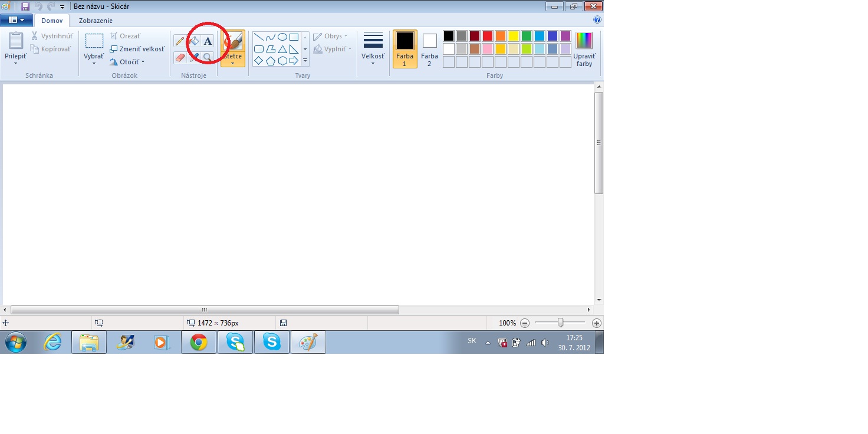
Task: Select the Pencil tool
Action: [180, 41]
